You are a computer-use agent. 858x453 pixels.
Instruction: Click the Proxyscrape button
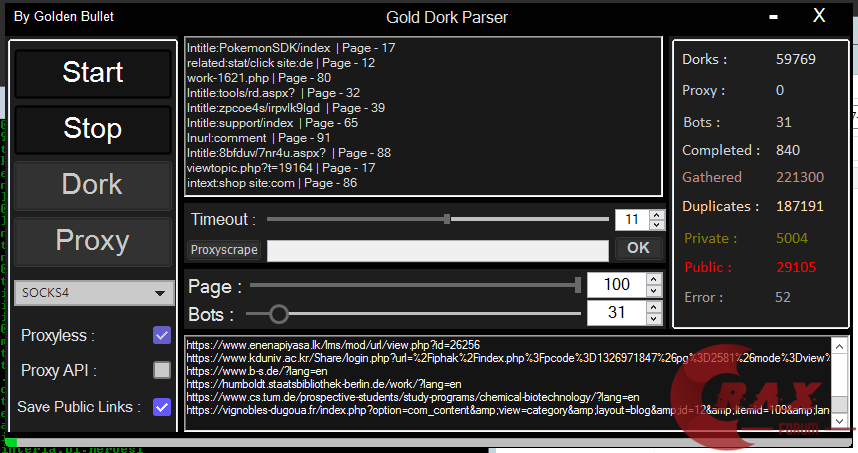coord(224,250)
